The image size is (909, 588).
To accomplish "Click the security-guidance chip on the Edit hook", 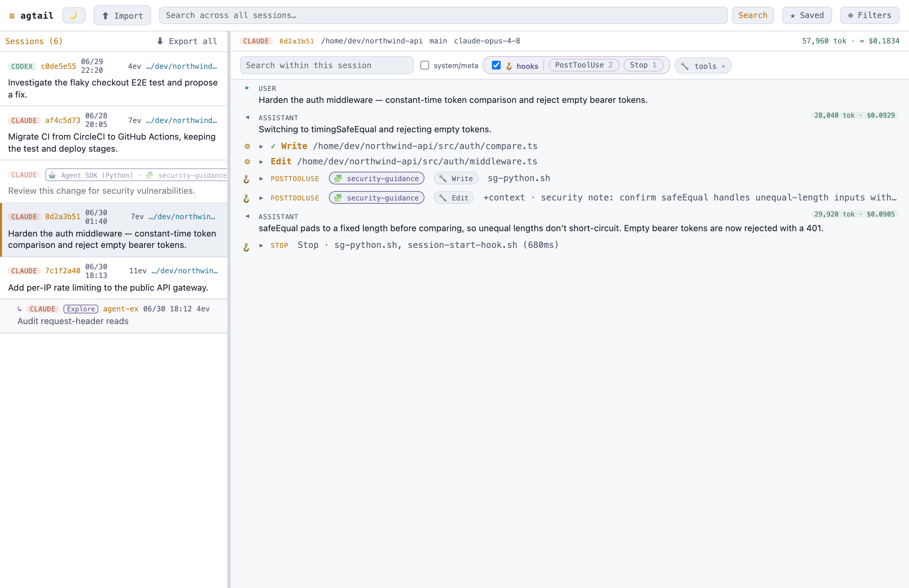I will [377, 198].
